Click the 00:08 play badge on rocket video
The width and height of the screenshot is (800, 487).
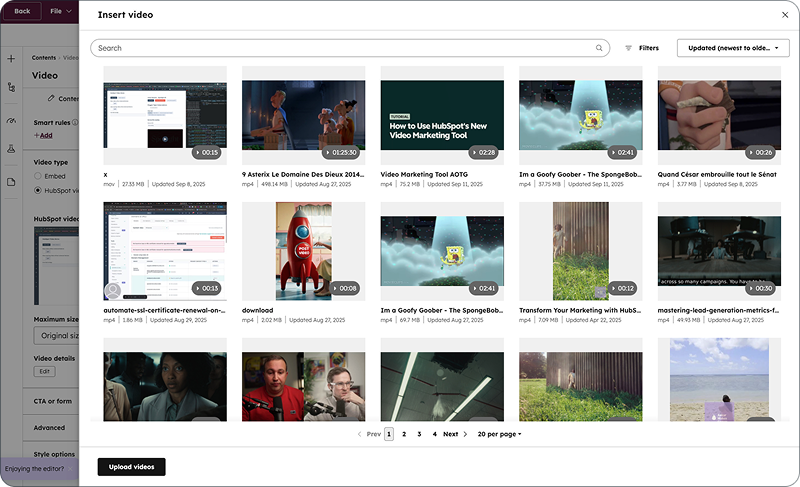tap(345, 288)
